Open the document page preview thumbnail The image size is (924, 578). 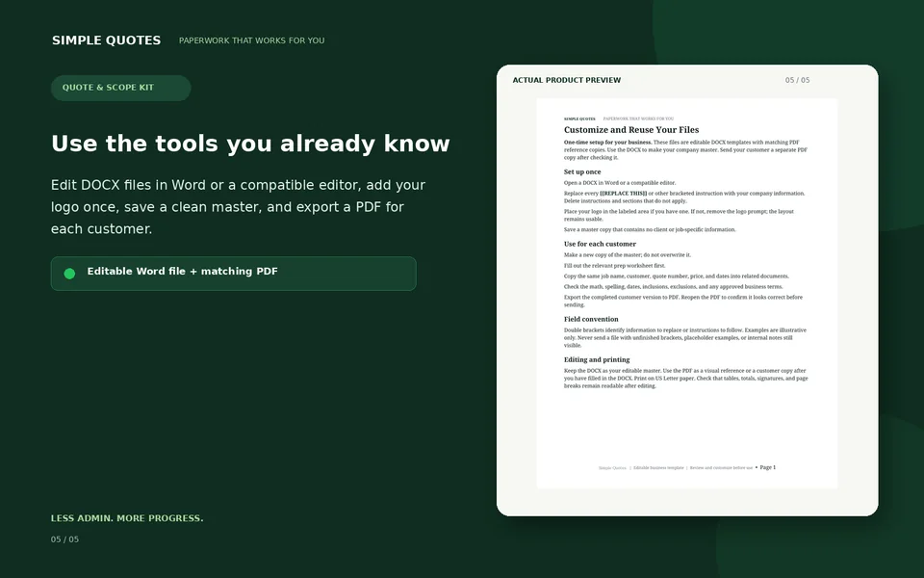point(687,293)
